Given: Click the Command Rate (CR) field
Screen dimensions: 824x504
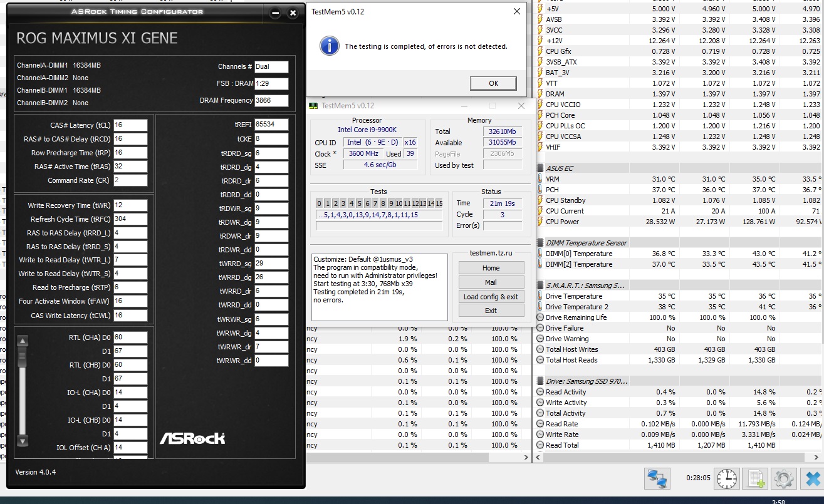Looking at the screenshot, I should pyautogui.click(x=130, y=180).
